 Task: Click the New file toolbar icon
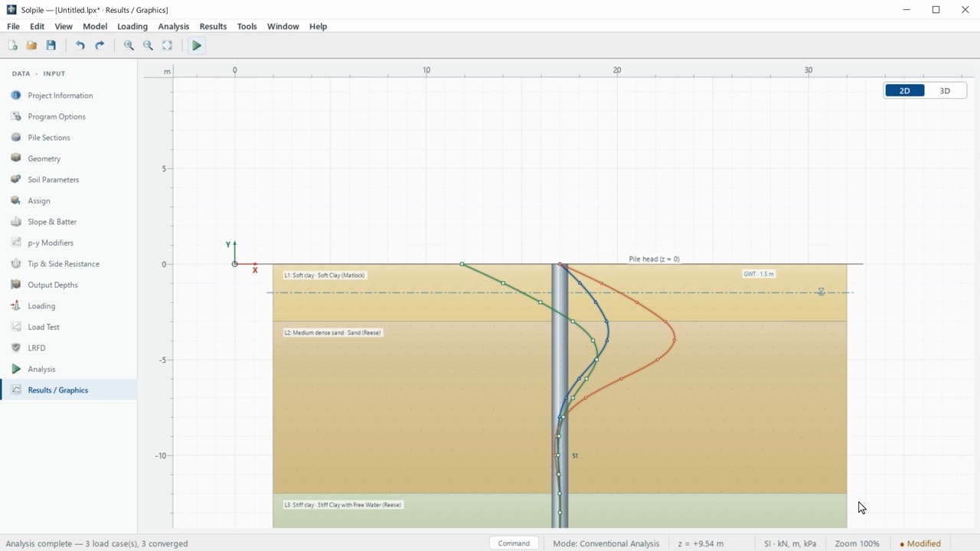tap(12, 46)
